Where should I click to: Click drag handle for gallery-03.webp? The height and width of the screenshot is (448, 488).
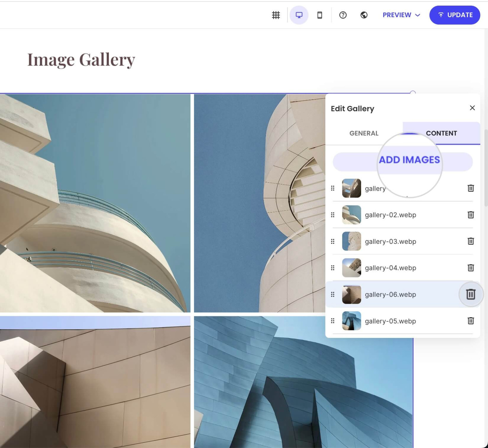333,241
